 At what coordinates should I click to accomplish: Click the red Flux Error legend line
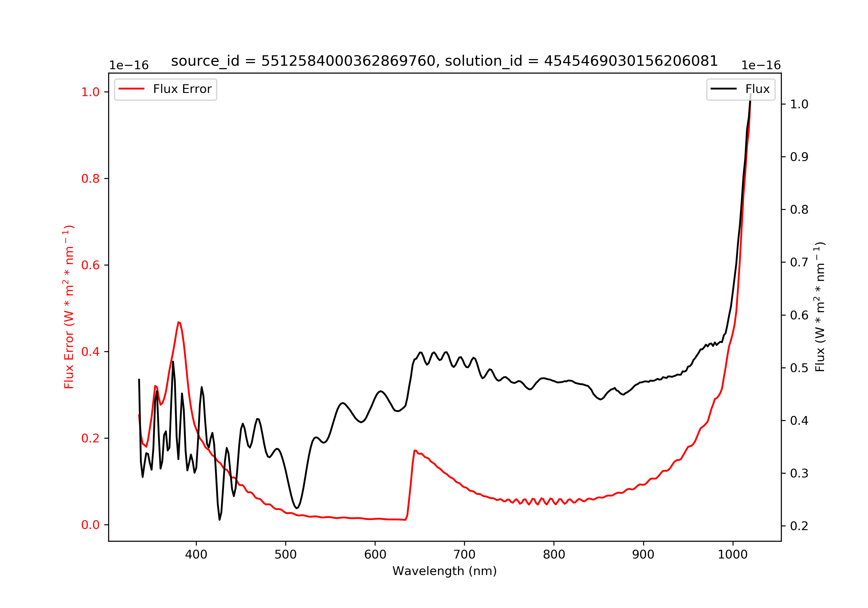[131, 89]
